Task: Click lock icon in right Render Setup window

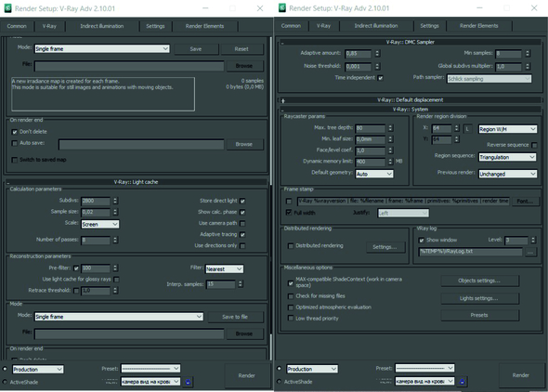Action: click(462, 382)
